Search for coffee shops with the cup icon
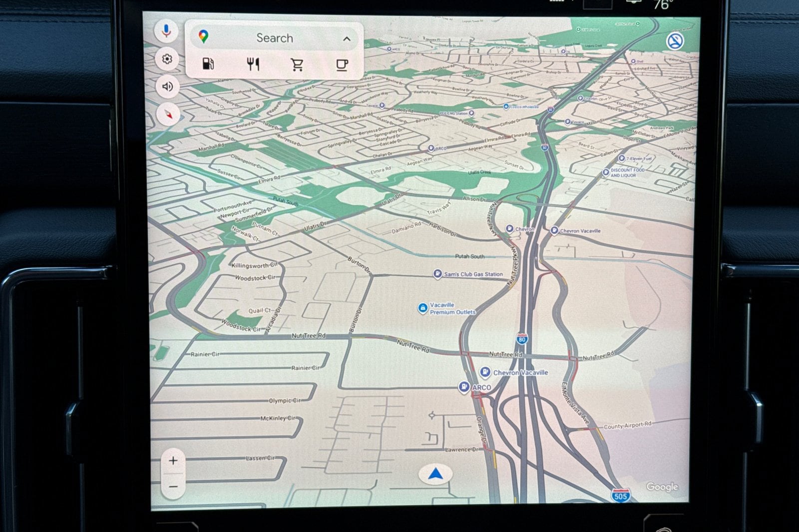 (342, 64)
